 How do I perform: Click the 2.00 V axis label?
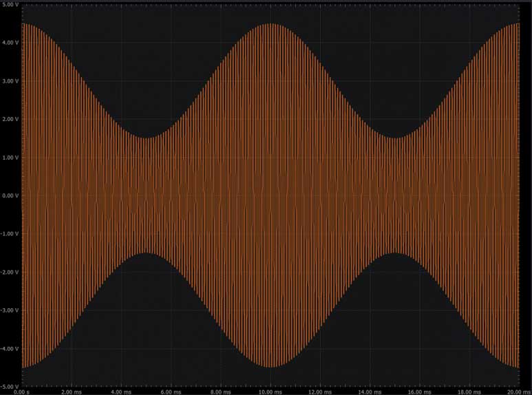click(x=10, y=119)
